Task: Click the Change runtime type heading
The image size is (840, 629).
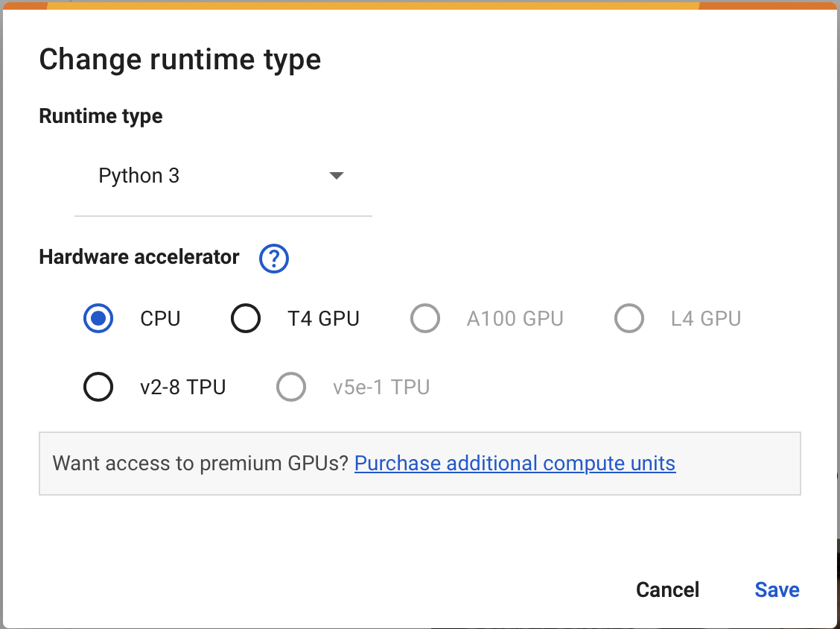Action: [180, 59]
